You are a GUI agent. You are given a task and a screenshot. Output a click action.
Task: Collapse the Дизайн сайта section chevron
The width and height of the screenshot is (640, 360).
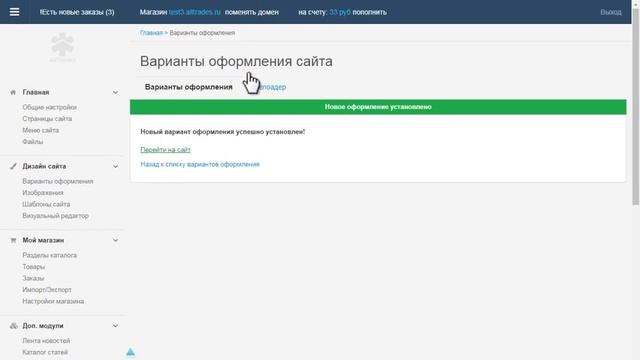click(x=116, y=167)
